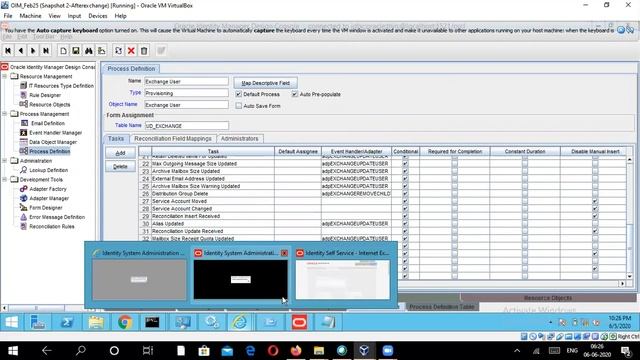The image size is (640, 360).
Task: Open the VirtualBox Machine menu
Action: 31,16
